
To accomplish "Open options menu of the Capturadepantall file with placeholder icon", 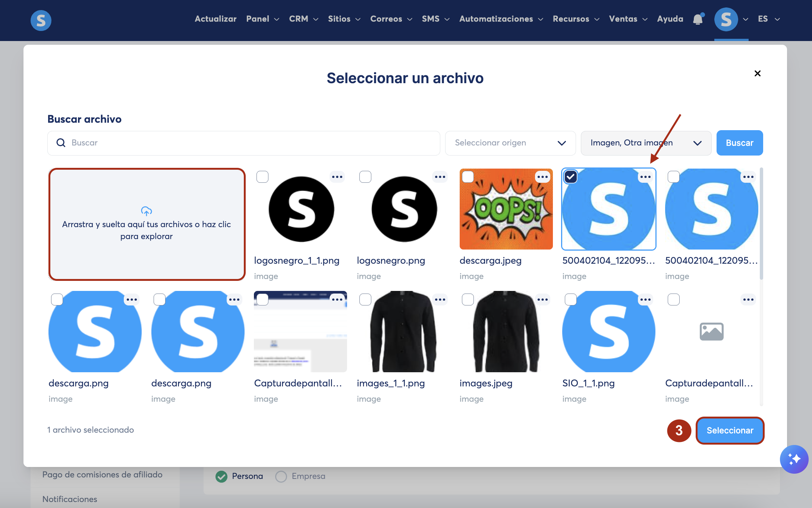I will pos(748,300).
